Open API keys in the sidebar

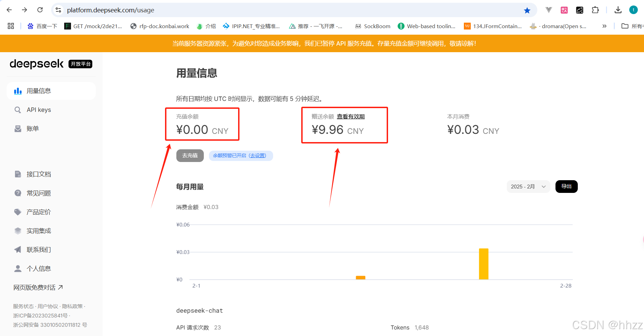pyautogui.click(x=51, y=110)
